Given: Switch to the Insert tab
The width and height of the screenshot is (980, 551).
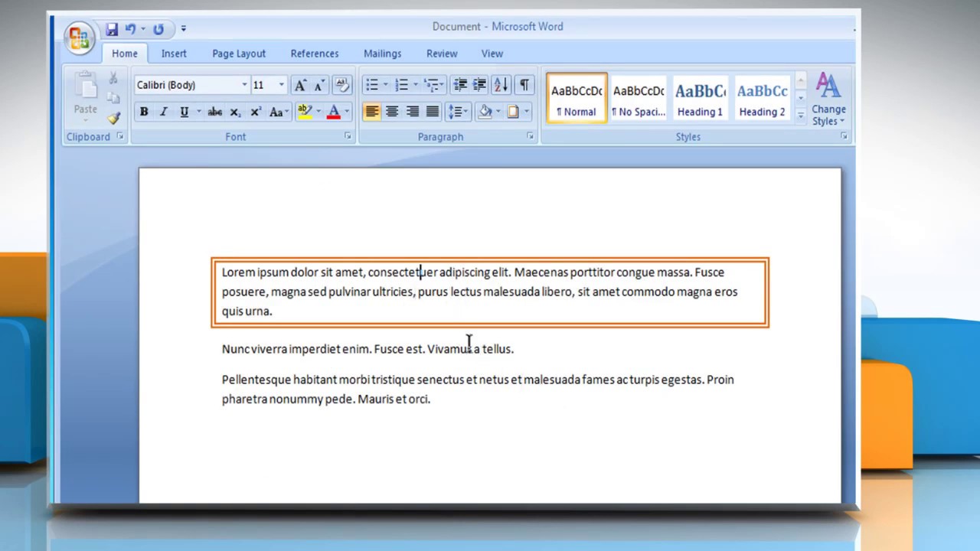Looking at the screenshot, I should pos(174,54).
